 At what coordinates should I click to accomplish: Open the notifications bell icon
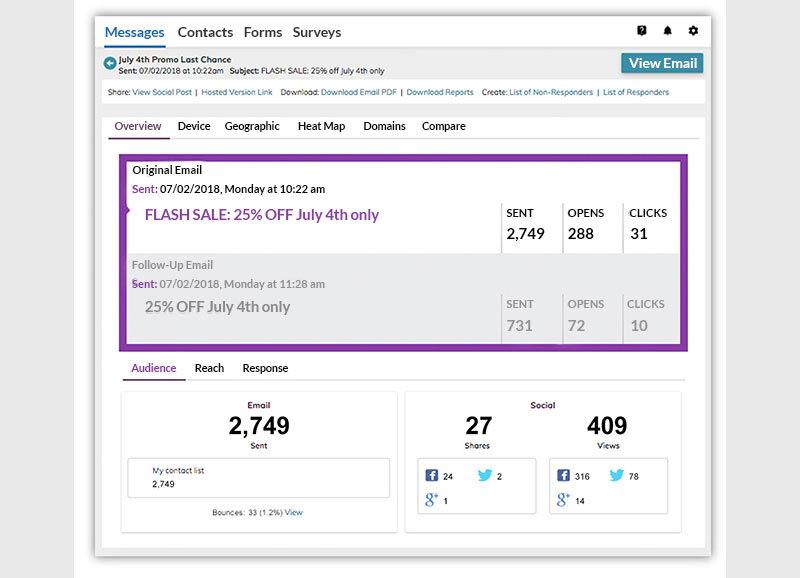[x=668, y=31]
